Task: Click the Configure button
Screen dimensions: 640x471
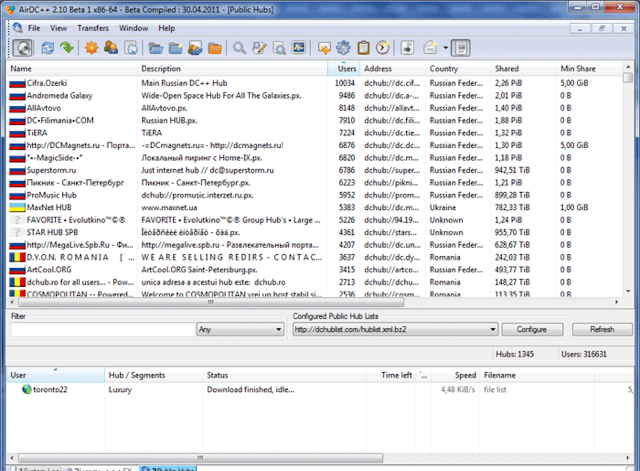Action: click(532, 329)
